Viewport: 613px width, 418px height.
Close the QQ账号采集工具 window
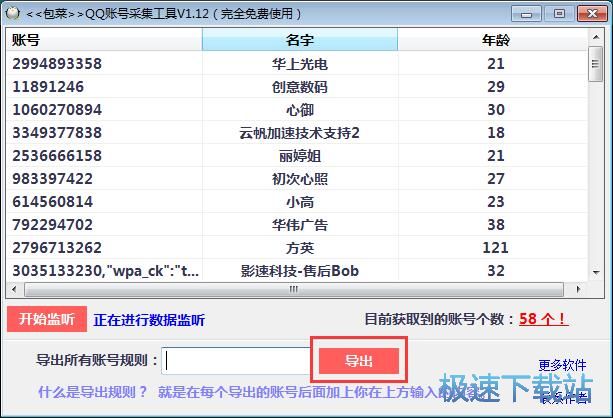coord(592,14)
